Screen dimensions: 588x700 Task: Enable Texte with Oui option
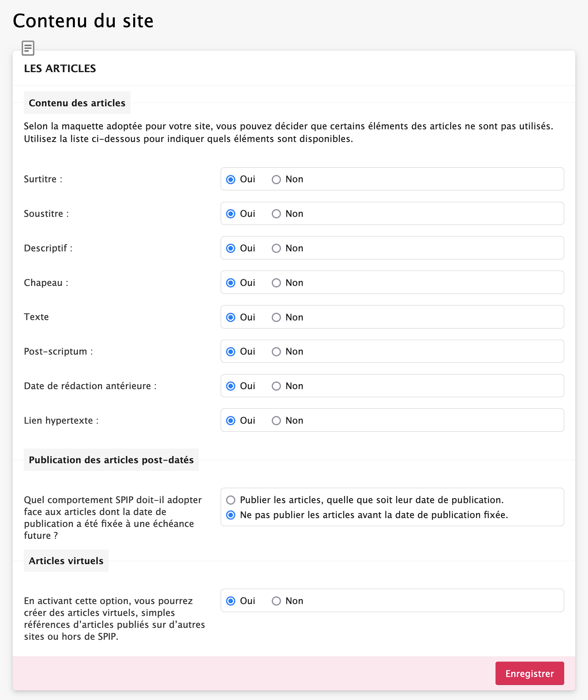click(231, 318)
